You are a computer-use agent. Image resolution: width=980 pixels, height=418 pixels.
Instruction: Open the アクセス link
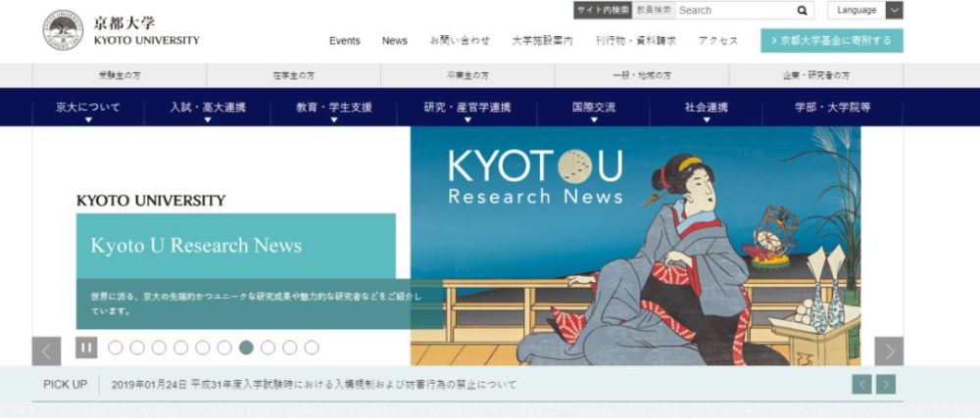coord(718,41)
